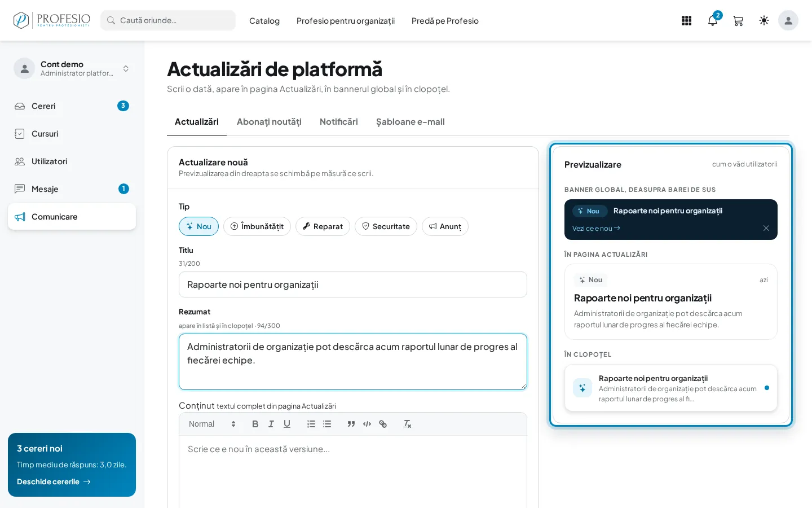Insert an ordered list
The height and width of the screenshot is (508, 812).
(311, 424)
